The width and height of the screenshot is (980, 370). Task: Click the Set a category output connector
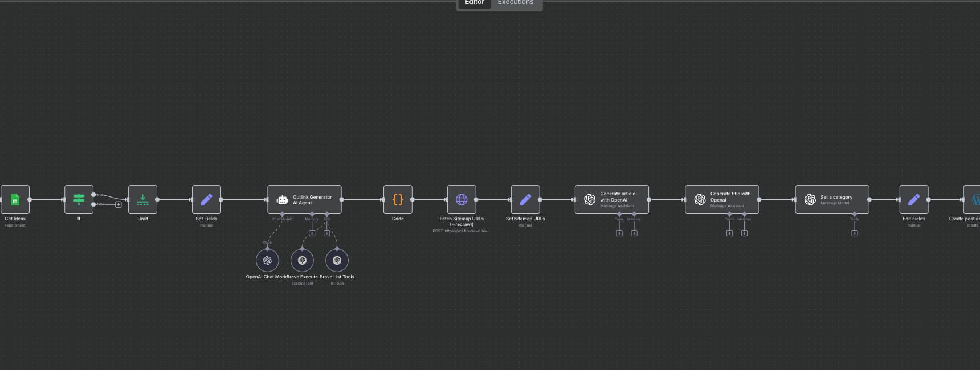click(x=869, y=199)
